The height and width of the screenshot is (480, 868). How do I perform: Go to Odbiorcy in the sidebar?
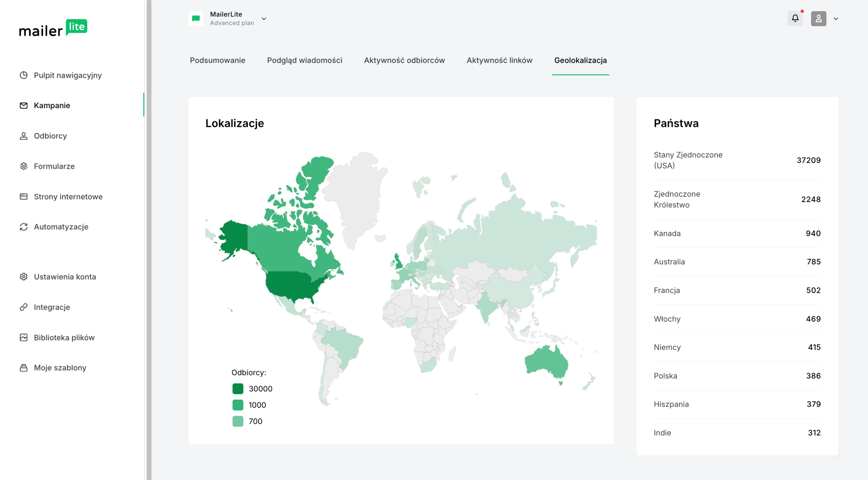pos(50,136)
